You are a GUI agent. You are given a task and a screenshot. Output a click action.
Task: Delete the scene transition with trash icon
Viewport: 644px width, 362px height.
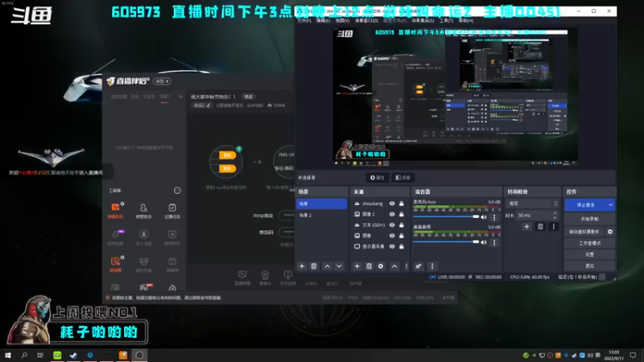[540, 227]
